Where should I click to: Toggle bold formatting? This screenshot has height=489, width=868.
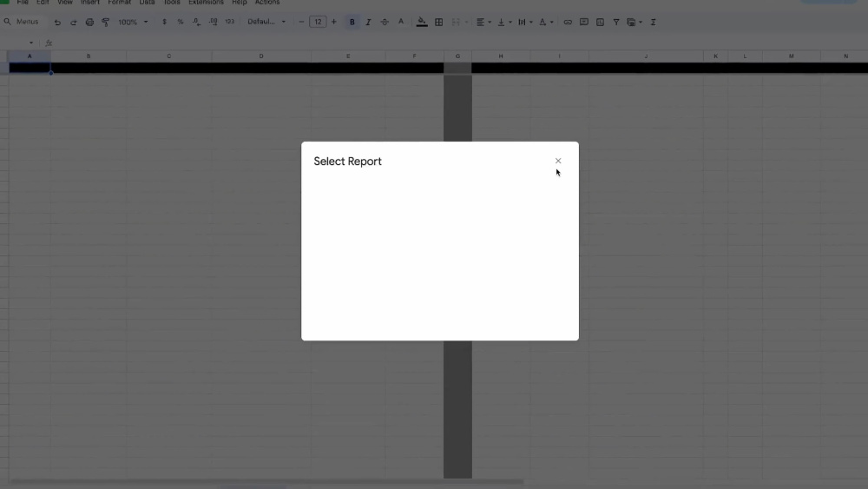tap(352, 23)
